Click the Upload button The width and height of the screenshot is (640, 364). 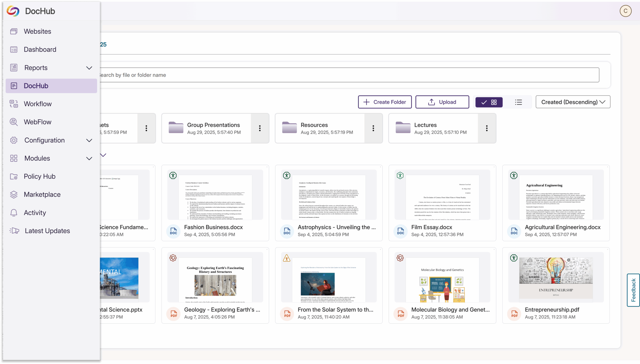442,102
